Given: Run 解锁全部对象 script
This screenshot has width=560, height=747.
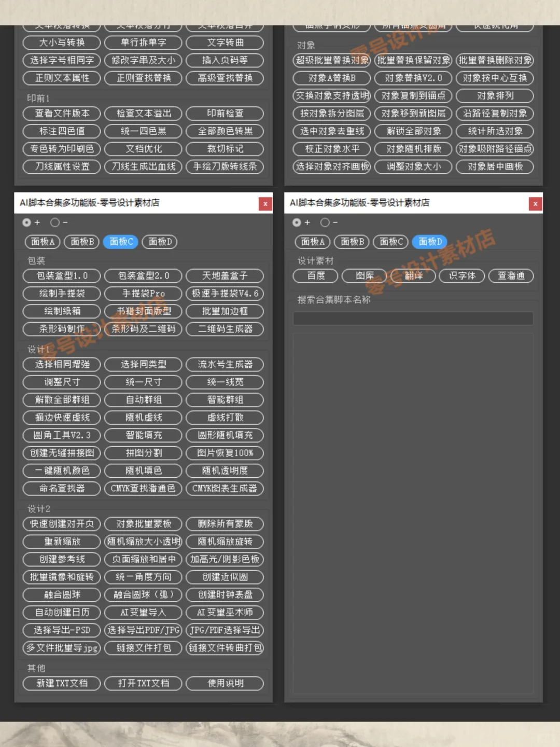Looking at the screenshot, I should click(413, 131).
